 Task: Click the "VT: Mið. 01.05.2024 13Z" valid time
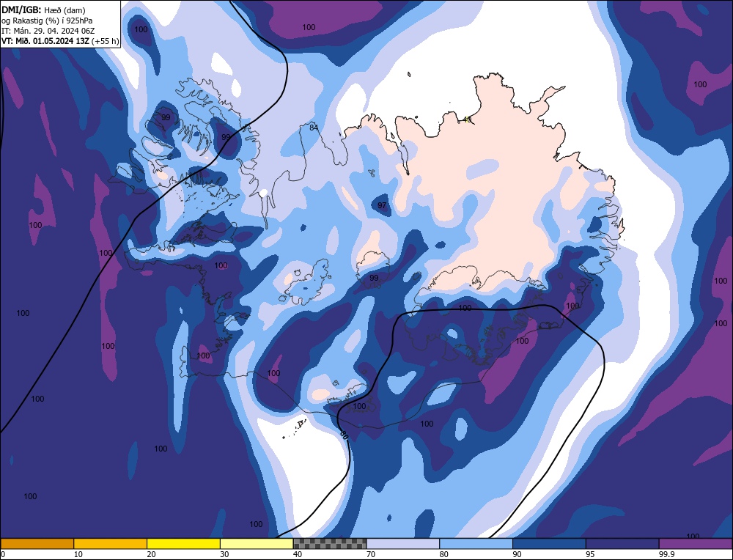(x=45, y=41)
